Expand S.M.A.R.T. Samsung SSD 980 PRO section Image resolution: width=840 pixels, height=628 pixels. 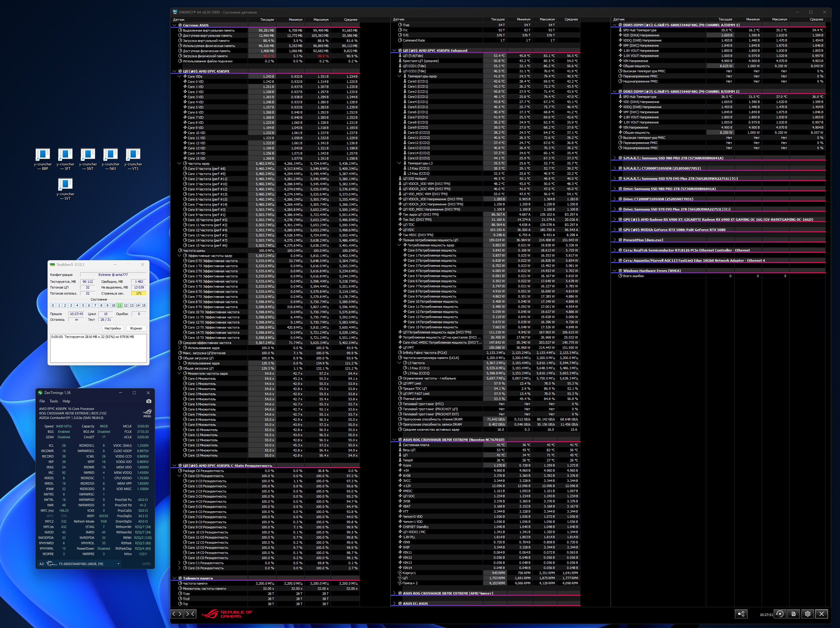[614, 158]
